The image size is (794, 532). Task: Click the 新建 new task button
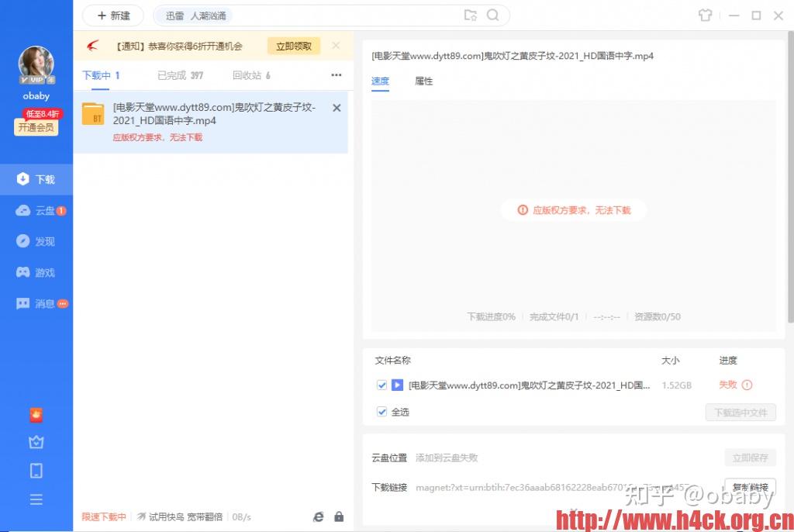112,15
